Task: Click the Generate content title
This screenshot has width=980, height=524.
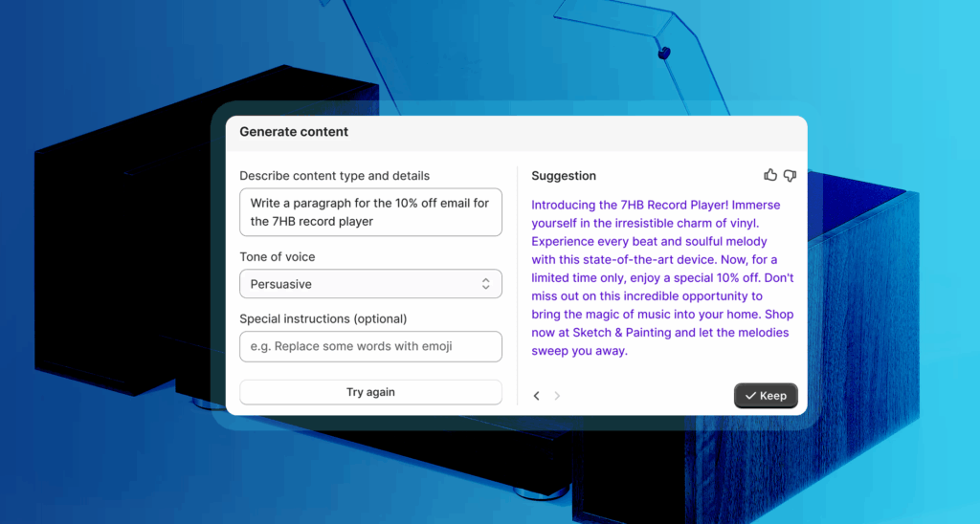Action: (x=294, y=132)
